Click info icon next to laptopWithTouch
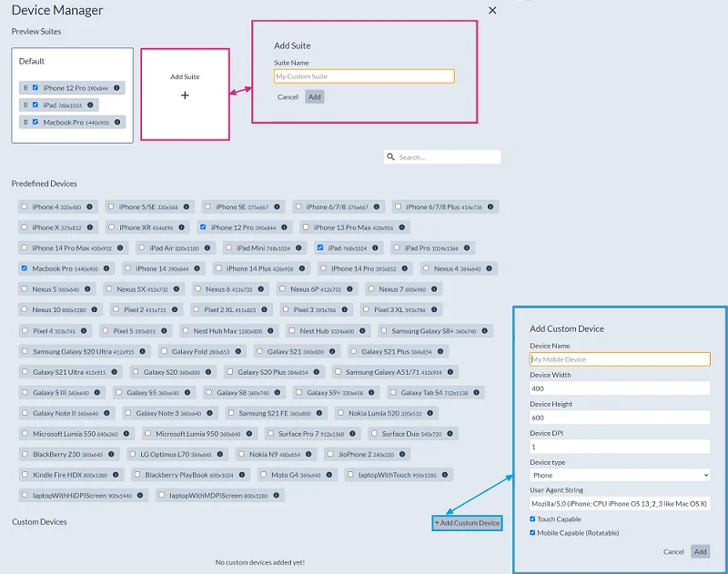 click(x=445, y=475)
